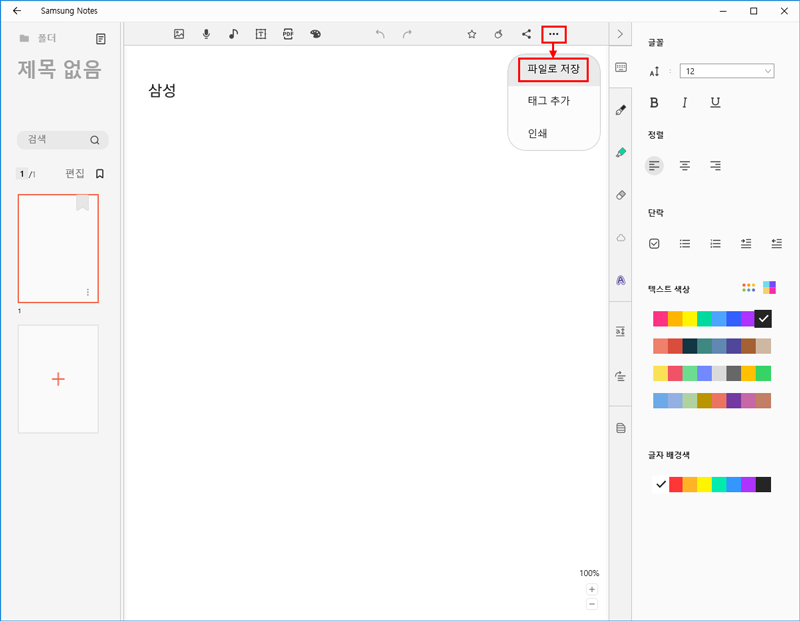
Task: Align text to the left
Action: pyautogui.click(x=654, y=165)
